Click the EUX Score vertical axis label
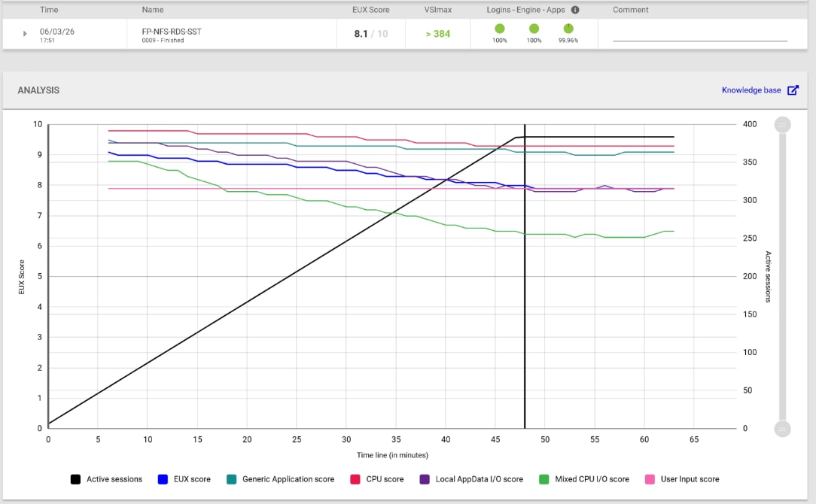 pos(21,277)
